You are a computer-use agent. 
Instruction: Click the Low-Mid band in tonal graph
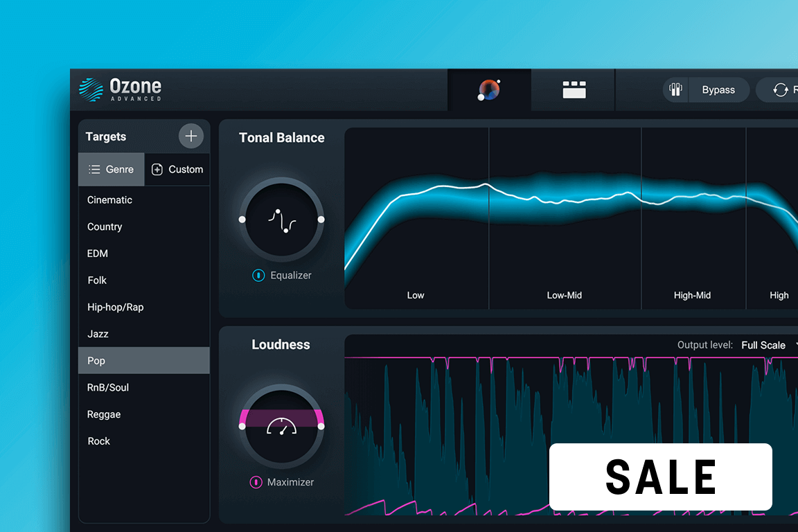pos(565,218)
